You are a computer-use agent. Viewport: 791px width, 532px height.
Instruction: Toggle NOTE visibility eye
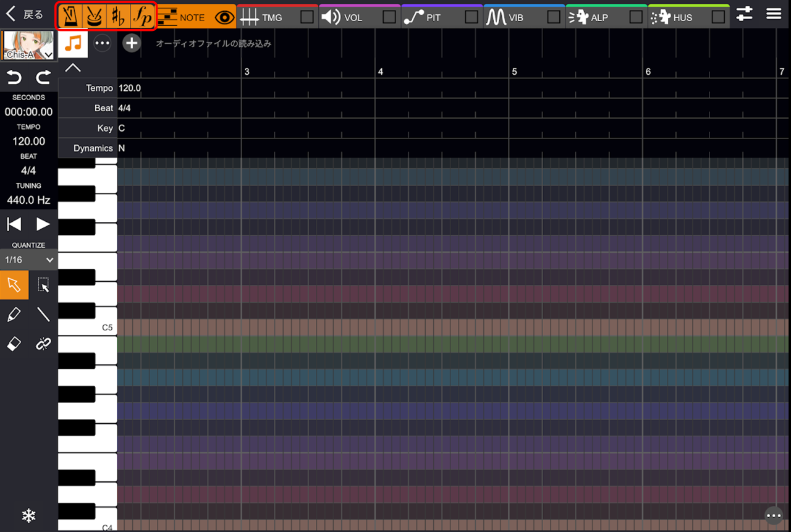[224, 17]
